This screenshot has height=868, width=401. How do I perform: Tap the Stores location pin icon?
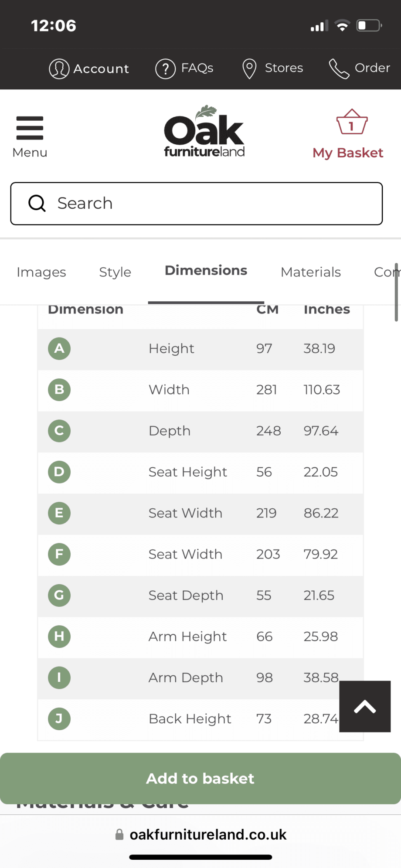point(249,68)
